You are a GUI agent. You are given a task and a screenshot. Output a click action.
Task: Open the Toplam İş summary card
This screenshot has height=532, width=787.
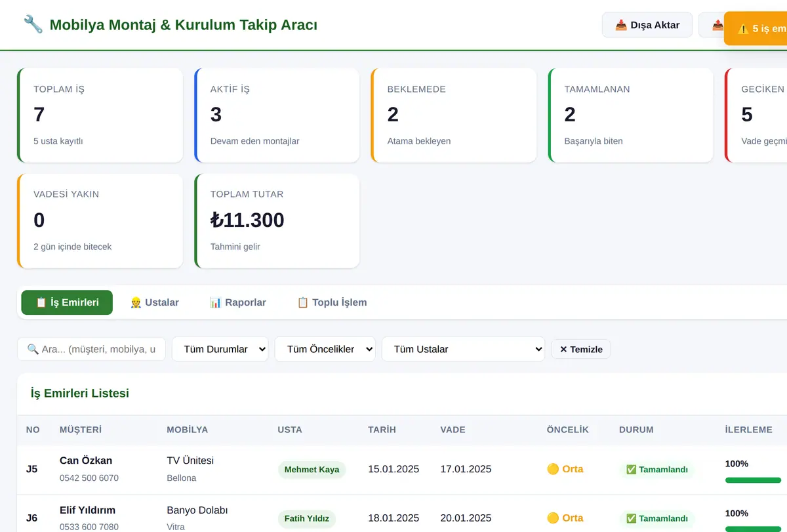[x=100, y=115]
